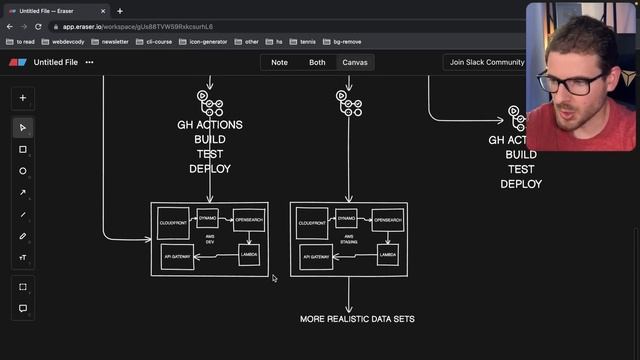Viewport: 640px width, 360px height.
Task: Click Join Slack Community button
Action: pyautogui.click(x=487, y=62)
